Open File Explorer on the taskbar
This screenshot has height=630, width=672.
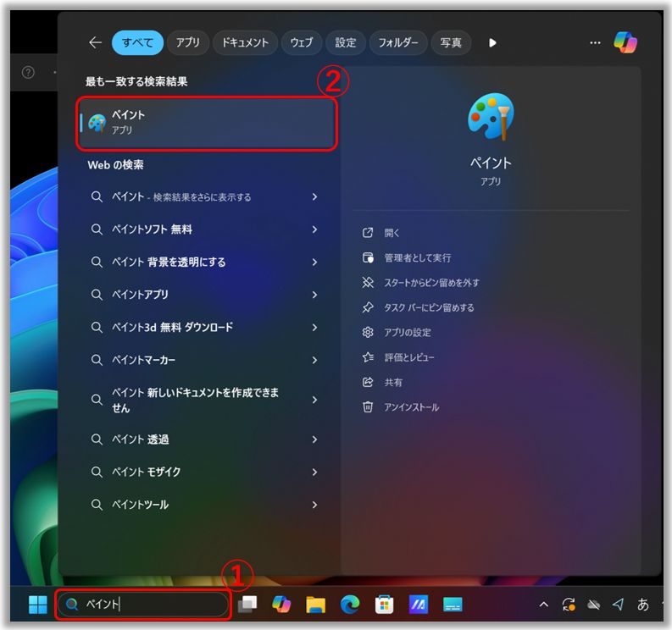pyautogui.click(x=315, y=605)
